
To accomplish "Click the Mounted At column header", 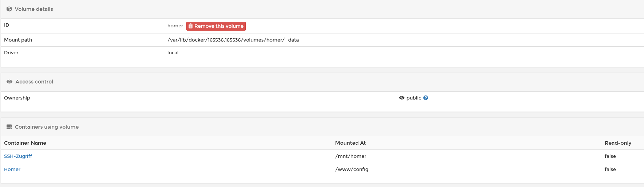I will (350, 143).
